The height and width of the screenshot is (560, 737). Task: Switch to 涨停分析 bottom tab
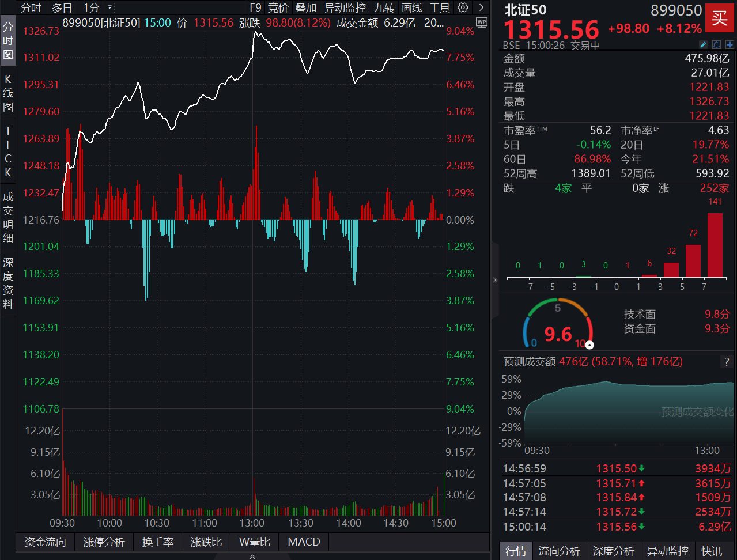click(104, 542)
